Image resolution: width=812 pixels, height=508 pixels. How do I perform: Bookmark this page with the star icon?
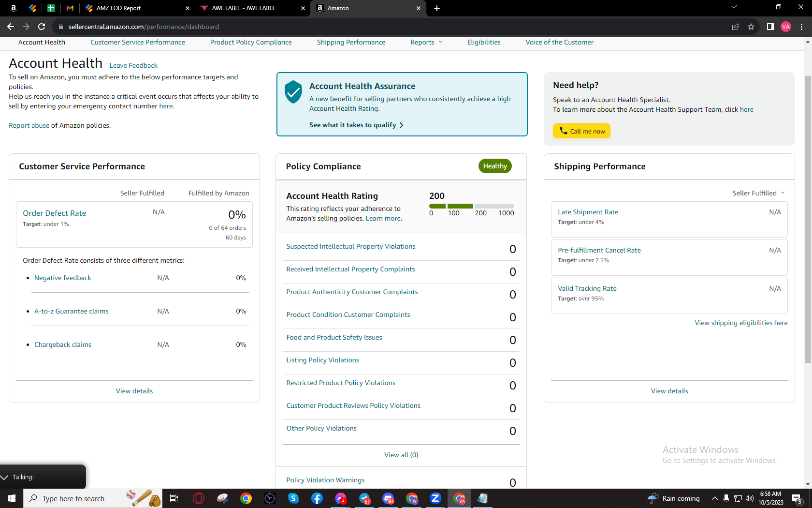(751, 27)
